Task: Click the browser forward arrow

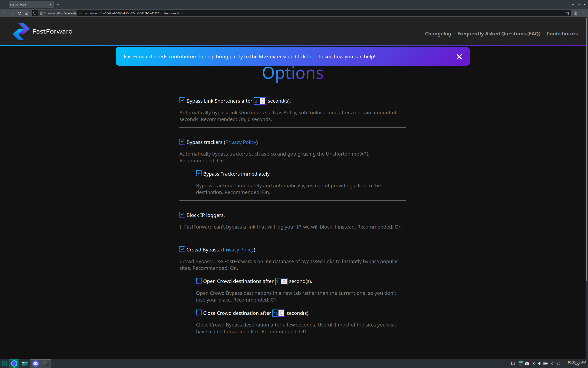Action: coord(12,13)
